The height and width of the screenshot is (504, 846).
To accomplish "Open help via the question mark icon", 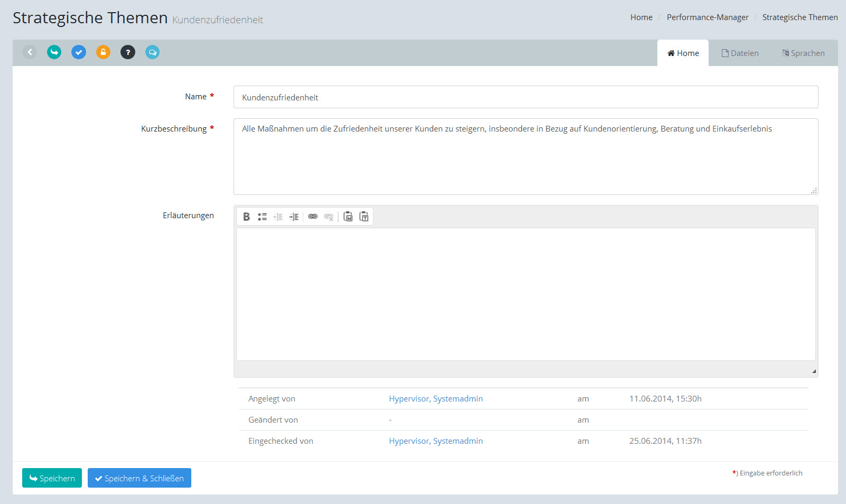I will click(128, 52).
